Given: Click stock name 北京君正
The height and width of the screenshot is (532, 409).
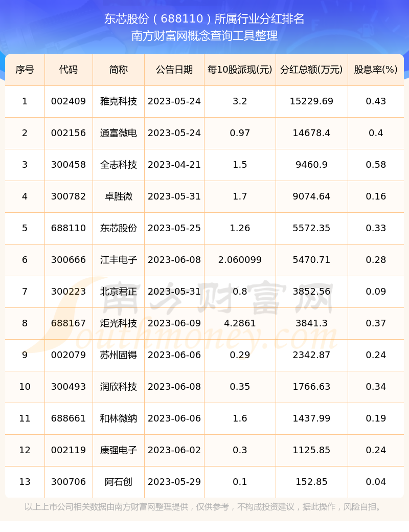Looking at the screenshot, I should click(x=119, y=292).
